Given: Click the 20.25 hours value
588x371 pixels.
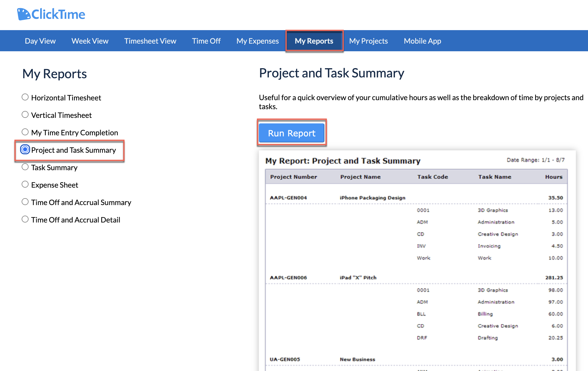Looking at the screenshot, I should coord(556,338).
